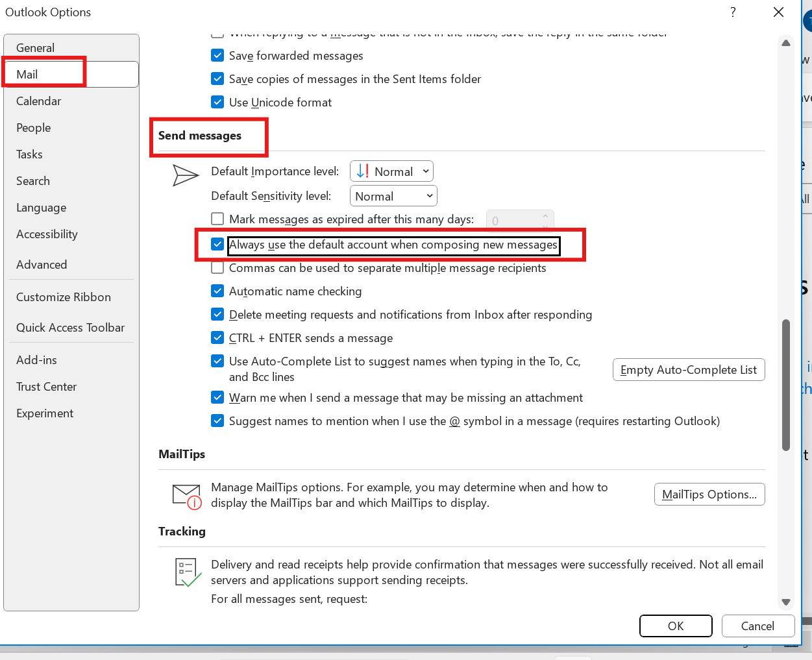Open MailTips Options button

(x=709, y=495)
